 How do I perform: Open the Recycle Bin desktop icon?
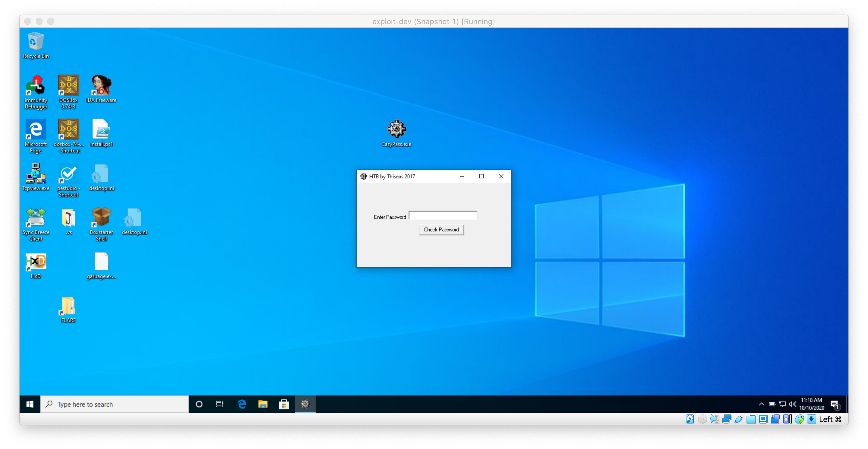(x=36, y=45)
